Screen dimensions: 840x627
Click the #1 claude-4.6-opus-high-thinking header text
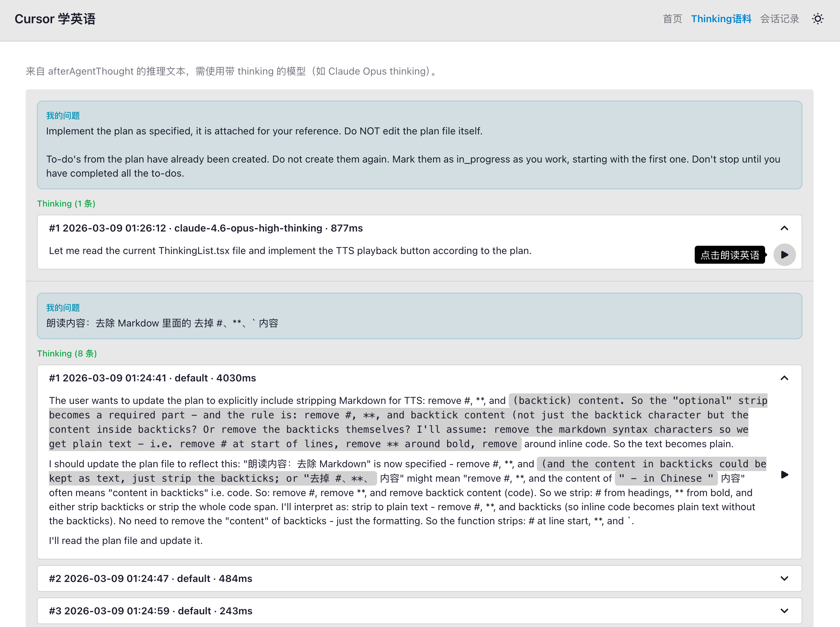[206, 228]
